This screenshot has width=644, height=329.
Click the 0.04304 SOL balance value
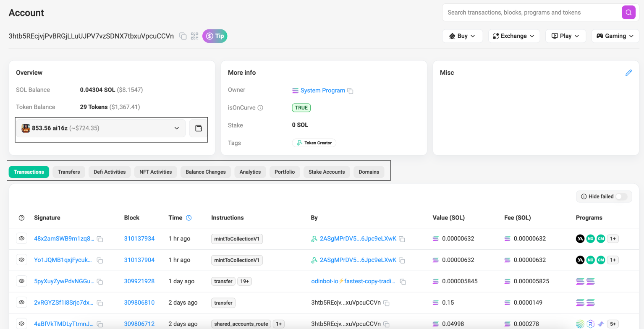(x=97, y=90)
